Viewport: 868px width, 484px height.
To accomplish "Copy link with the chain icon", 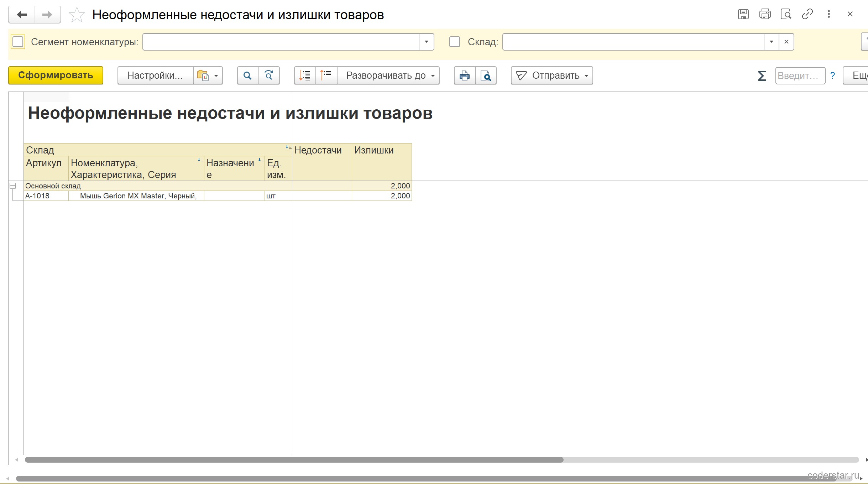I will pyautogui.click(x=807, y=14).
